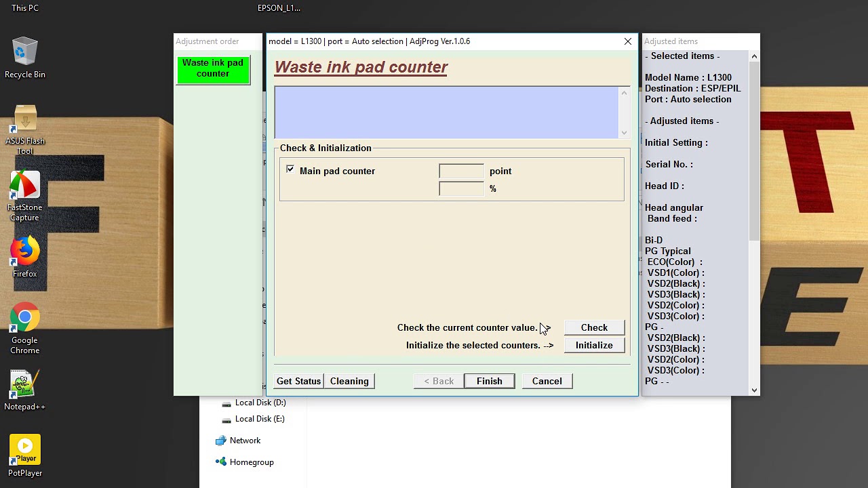The image size is (868, 488).
Task: Click the 'Head ID :' text
Action: point(664,186)
